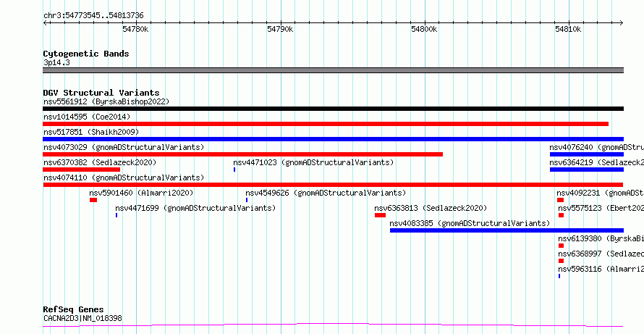Click the blue nsv517851 variant bar
The height and width of the screenshot is (334, 644).
pos(333,139)
